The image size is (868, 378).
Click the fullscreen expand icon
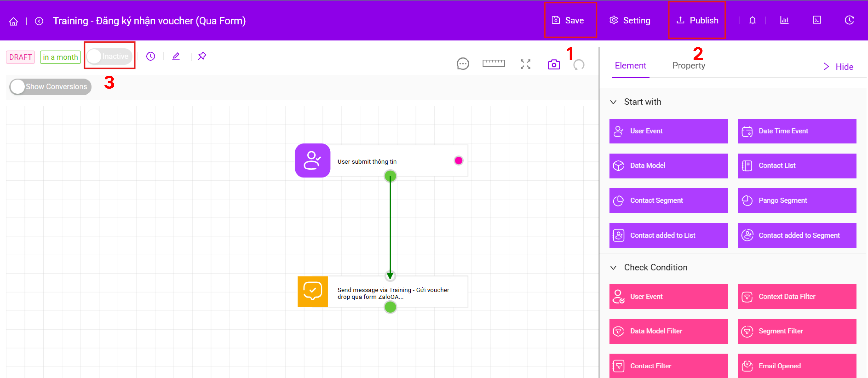point(525,64)
